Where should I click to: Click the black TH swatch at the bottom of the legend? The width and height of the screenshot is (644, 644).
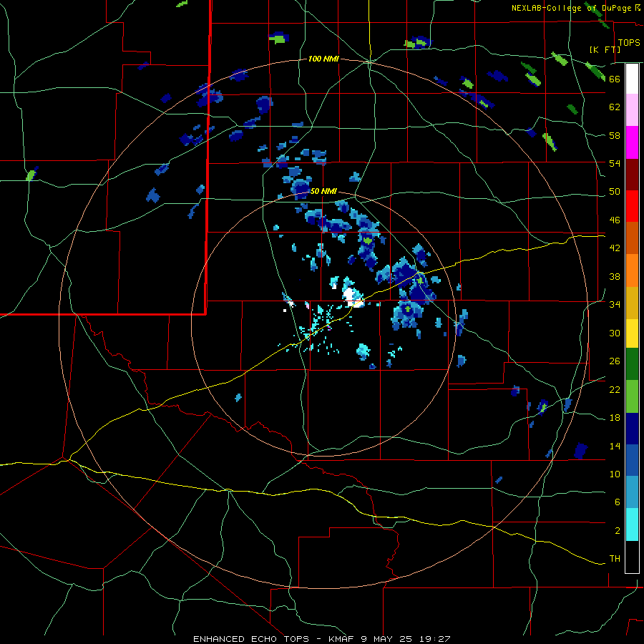point(632,557)
